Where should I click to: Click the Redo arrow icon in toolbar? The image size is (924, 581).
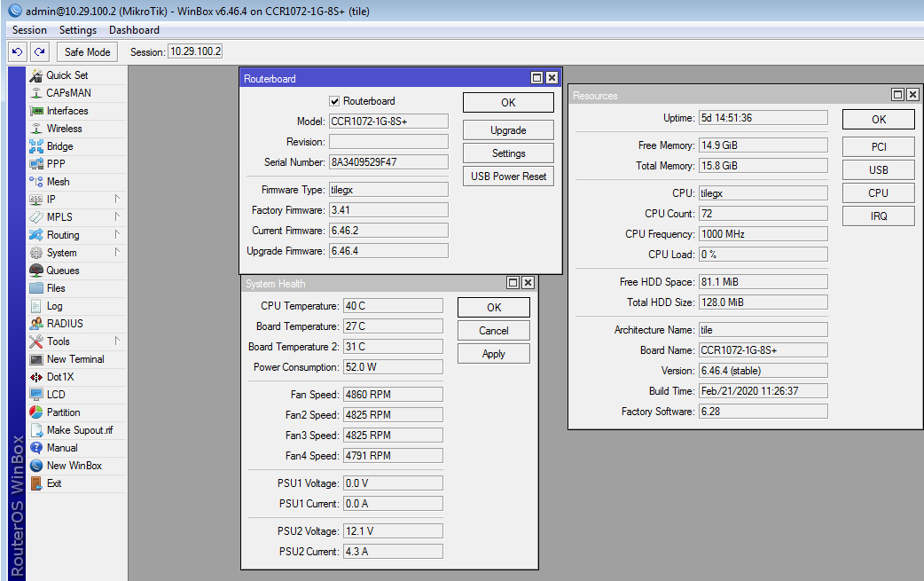tap(39, 52)
